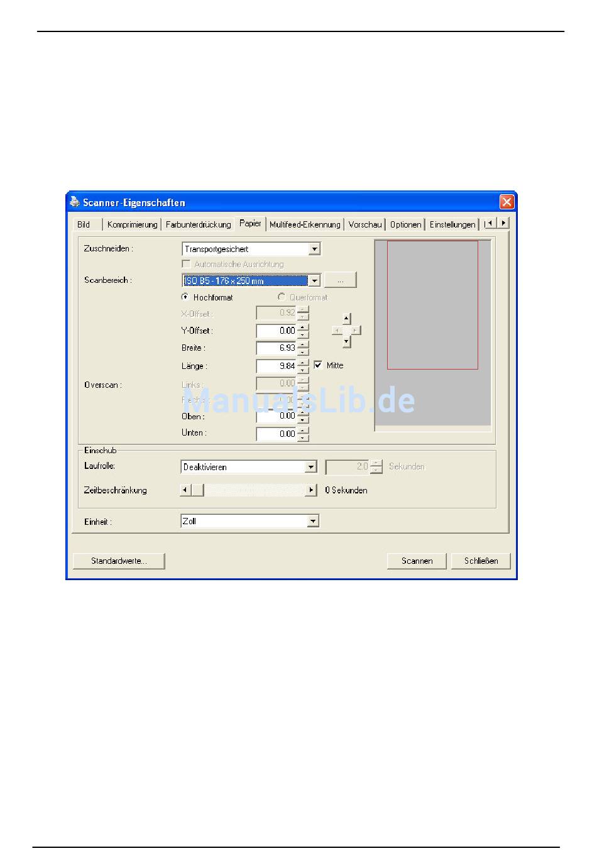Select the Hochformat radio button

(x=185, y=297)
